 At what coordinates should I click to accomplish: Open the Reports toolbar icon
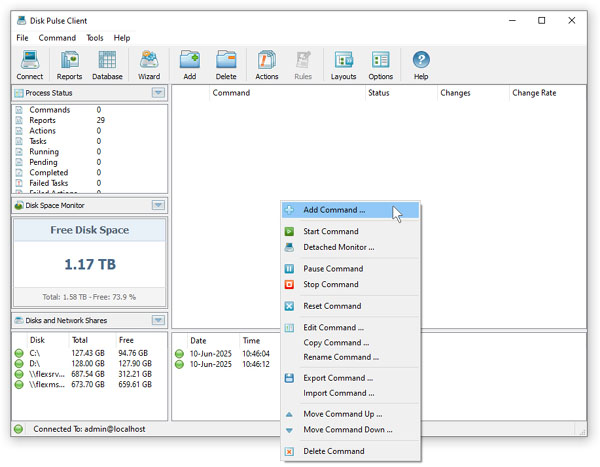tap(69, 65)
